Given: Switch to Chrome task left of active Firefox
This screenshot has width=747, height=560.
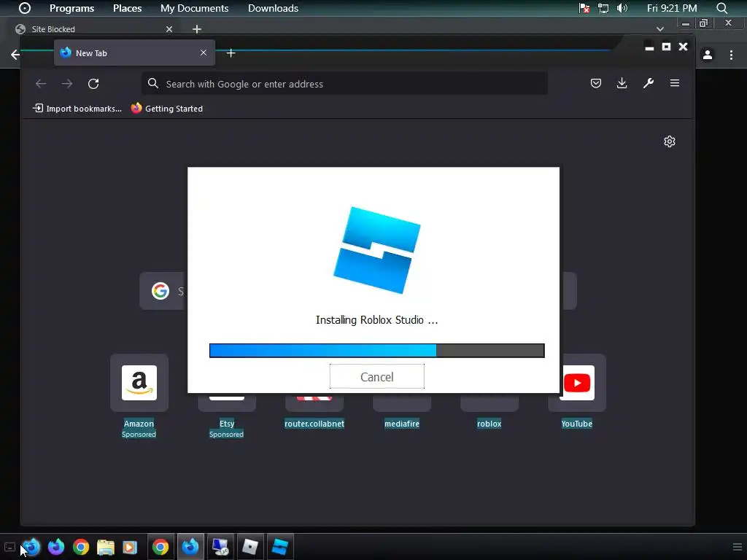Looking at the screenshot, I should click(160, 547).
